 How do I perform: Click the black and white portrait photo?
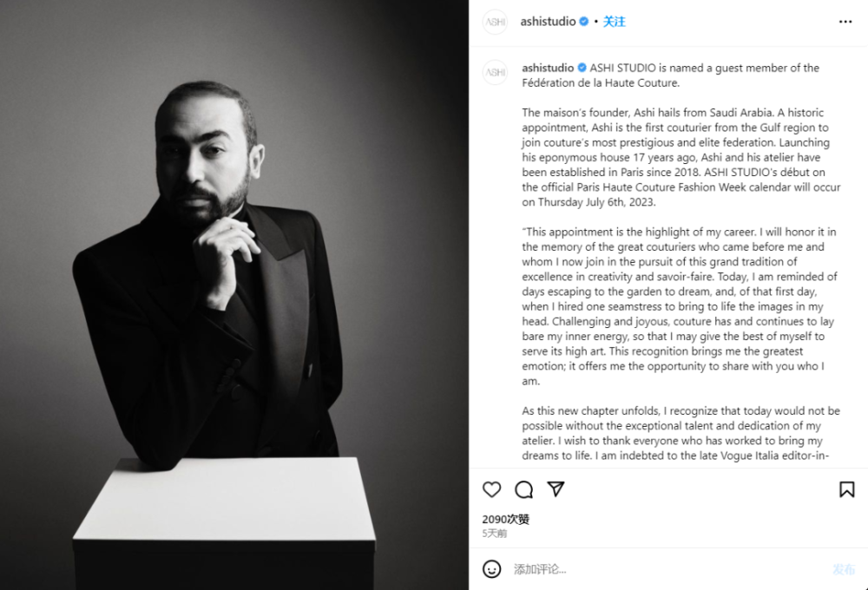coord(234,295)
